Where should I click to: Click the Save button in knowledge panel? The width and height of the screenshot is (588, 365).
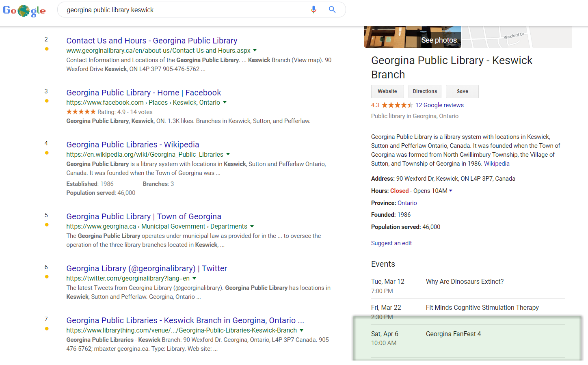(462, 91)
